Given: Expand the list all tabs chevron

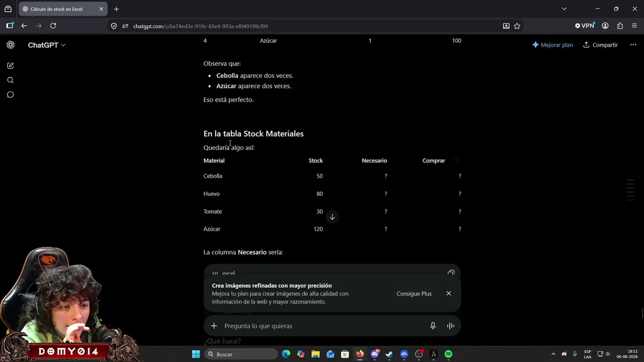Looking at the screenshot, I should click(x=564, y=9).
